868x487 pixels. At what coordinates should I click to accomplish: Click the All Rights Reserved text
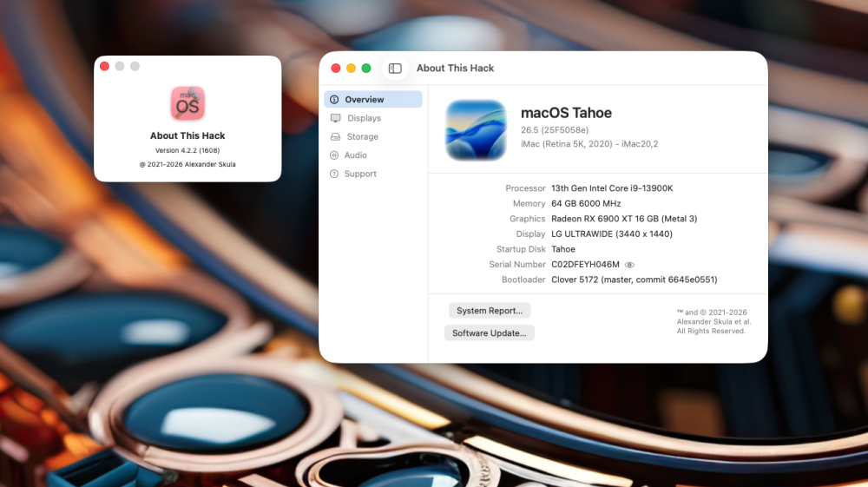(712, 331)
